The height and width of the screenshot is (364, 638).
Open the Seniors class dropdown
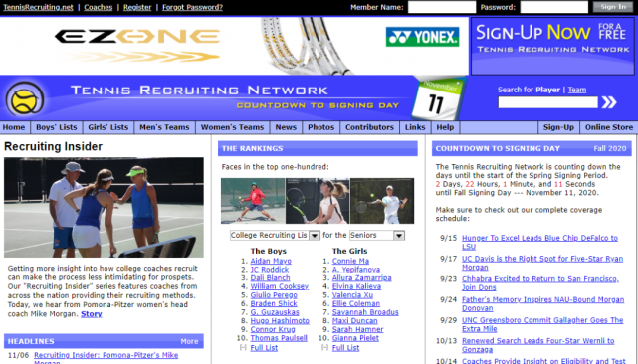tap(377, 235)
